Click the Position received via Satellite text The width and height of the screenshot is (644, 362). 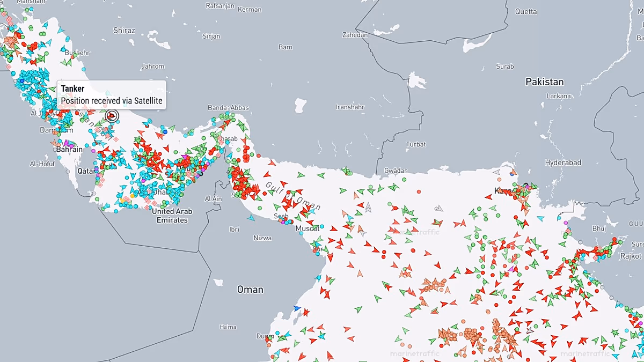pyautogui.click(x=112, y=100)
